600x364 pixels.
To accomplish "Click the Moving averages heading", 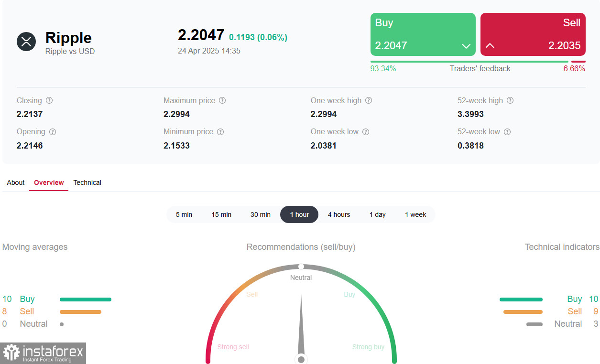I will pos(35,247).
